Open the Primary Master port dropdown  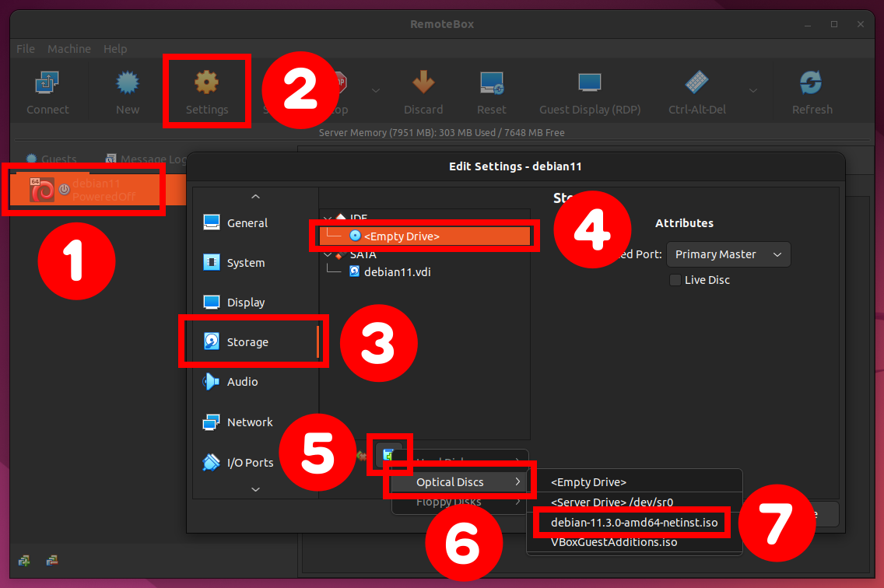coord(728,254)
